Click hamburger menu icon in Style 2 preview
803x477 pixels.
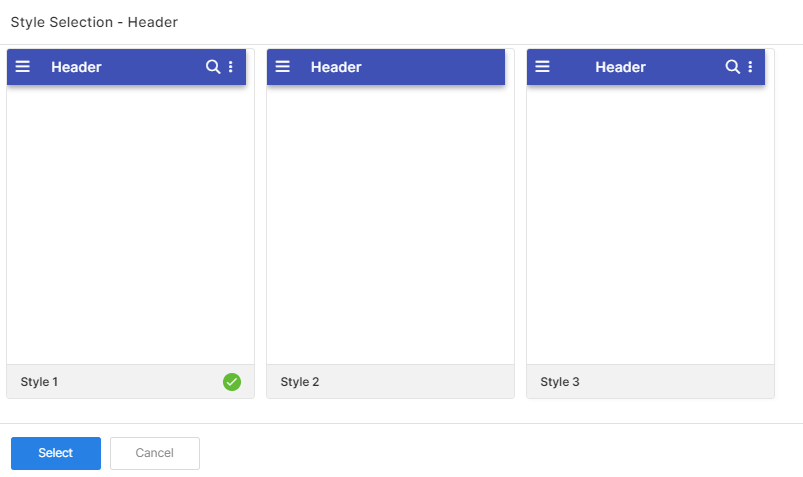tap(283, 67)
